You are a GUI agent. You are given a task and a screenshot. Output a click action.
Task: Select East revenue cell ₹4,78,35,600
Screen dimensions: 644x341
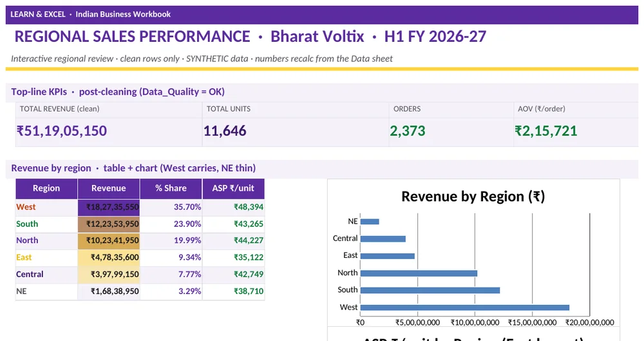(109, 257)
